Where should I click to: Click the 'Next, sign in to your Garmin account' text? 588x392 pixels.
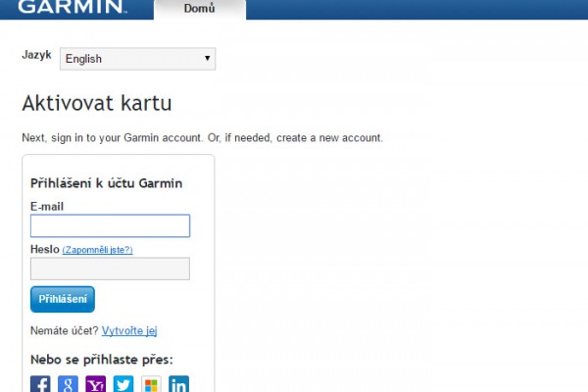[203, 137]
